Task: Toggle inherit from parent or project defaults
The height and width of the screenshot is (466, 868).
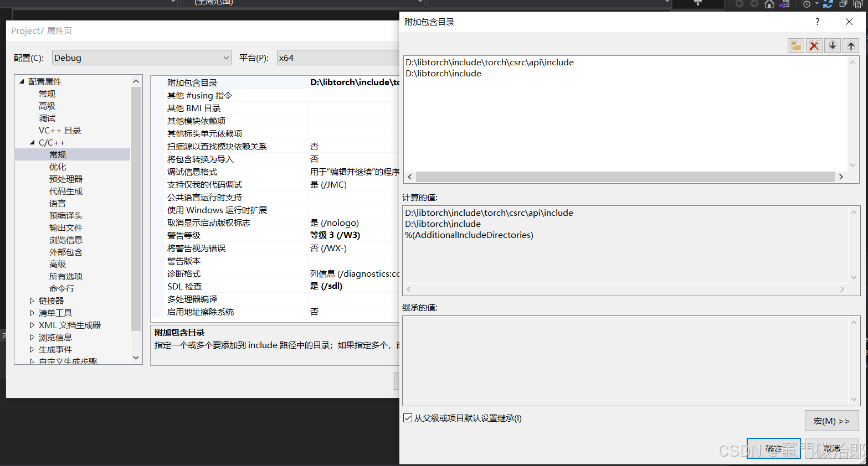Action: click(408, 418)
